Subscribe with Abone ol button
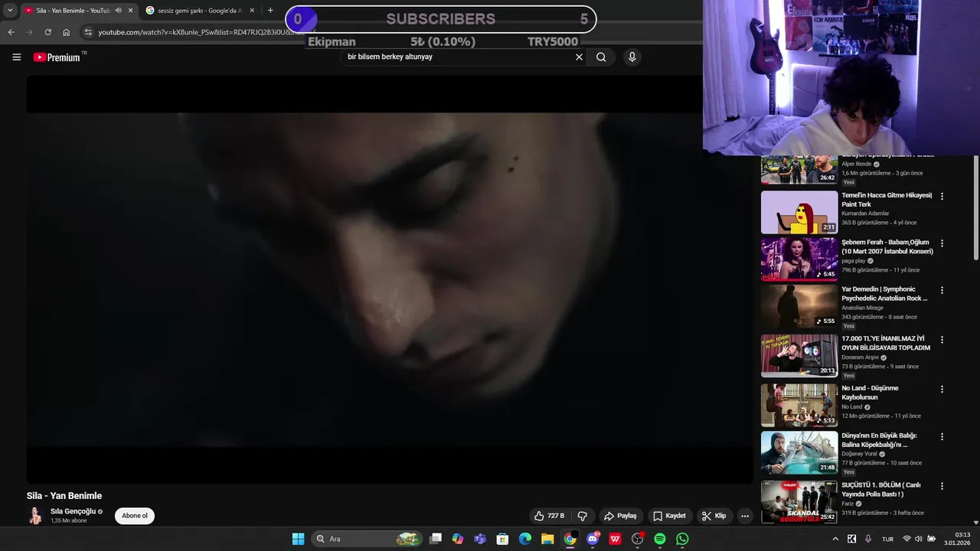This screenshot has width=980, height=551. [135, 516]
